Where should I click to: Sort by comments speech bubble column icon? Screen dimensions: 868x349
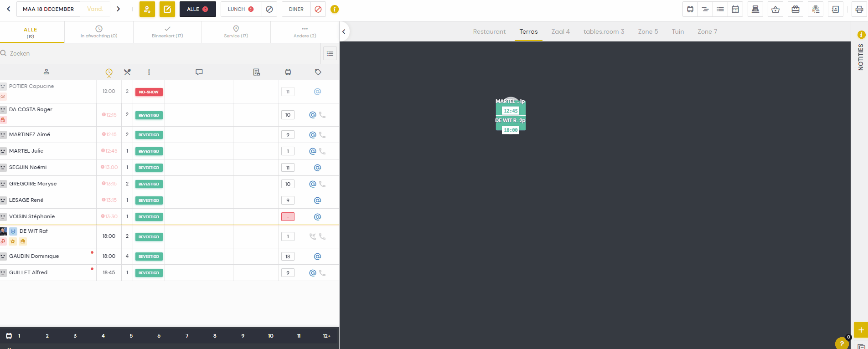coord(199,72)
